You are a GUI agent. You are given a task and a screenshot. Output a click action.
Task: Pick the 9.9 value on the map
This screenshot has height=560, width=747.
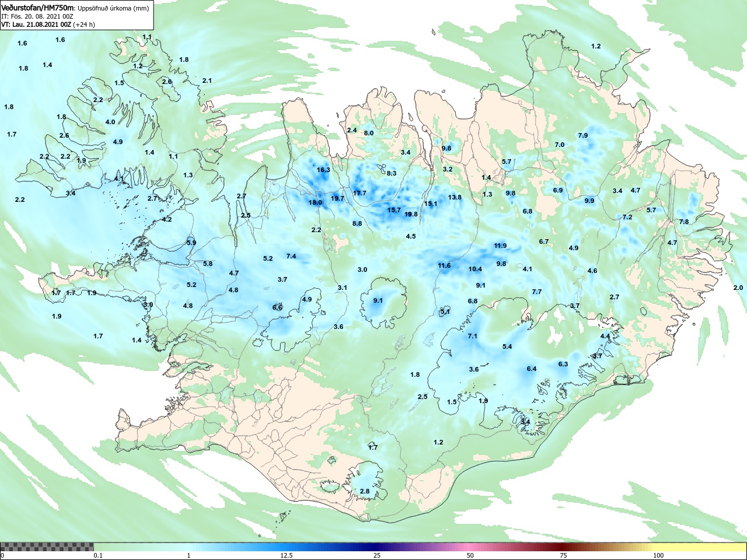(589, 201)
